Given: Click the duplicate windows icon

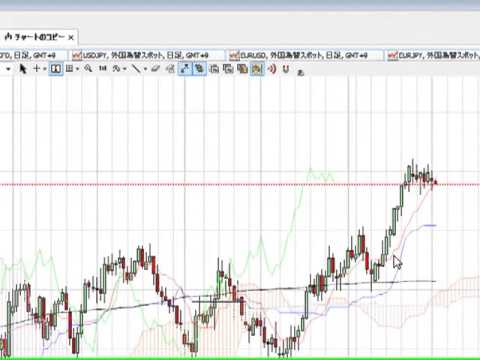Looking at the screenshot, I should click(x=228, y=69).
